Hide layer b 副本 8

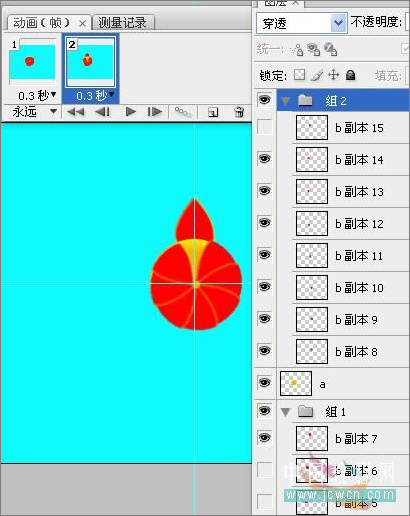pos(265,351)
